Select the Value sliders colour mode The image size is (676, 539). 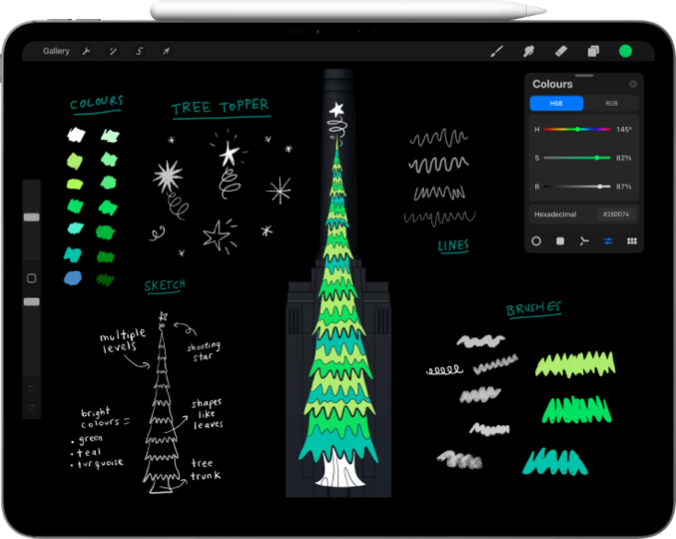tap(608, 241)
